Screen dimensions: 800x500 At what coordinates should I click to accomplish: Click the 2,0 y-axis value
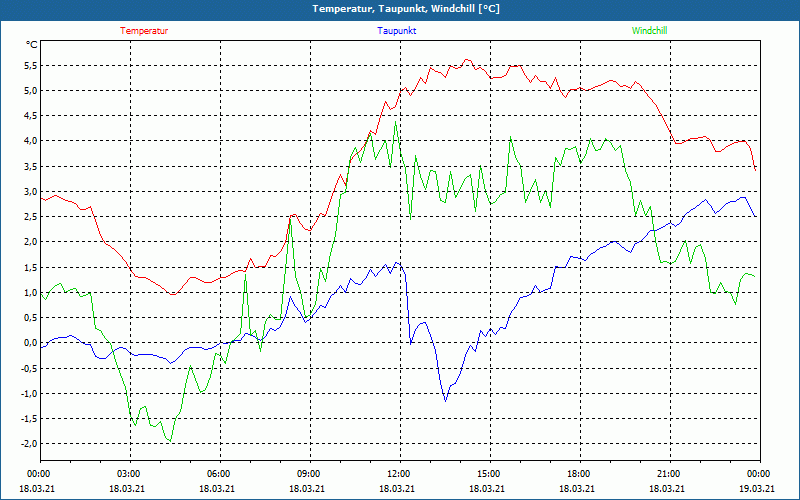(31, 242)
